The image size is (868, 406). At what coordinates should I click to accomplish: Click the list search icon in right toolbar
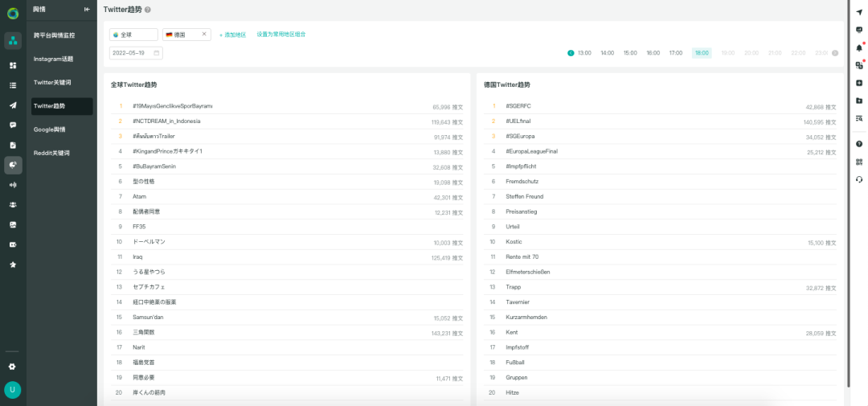859,118
